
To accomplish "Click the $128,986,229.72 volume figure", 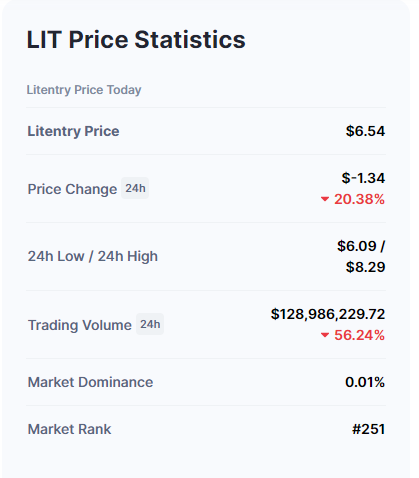I will click(x=328, y=314).
